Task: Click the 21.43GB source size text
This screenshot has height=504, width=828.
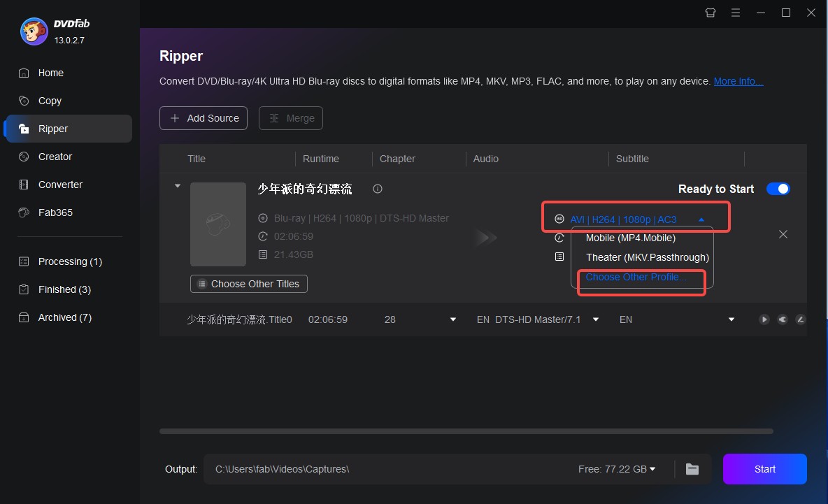Action: [294, 255]
